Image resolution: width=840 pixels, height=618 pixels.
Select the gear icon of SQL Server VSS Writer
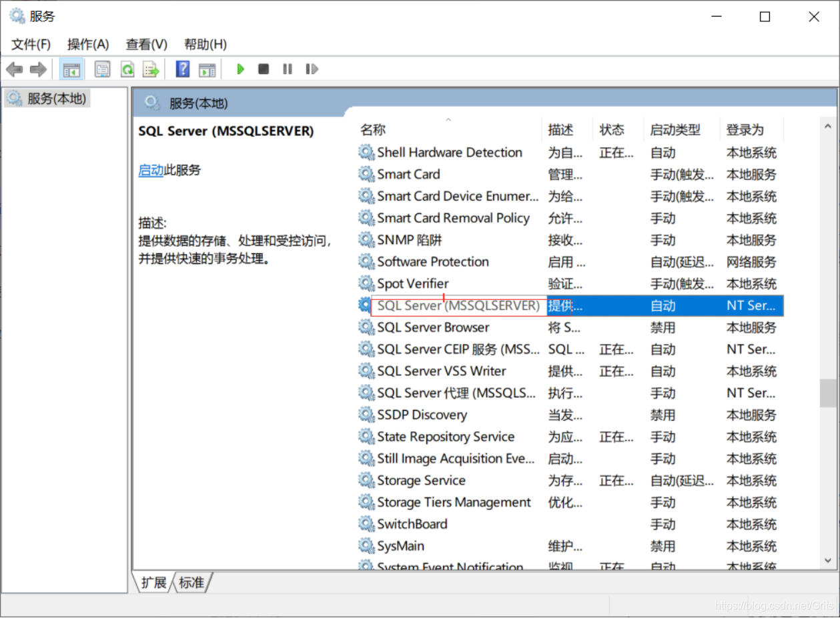tap(366, 371)
